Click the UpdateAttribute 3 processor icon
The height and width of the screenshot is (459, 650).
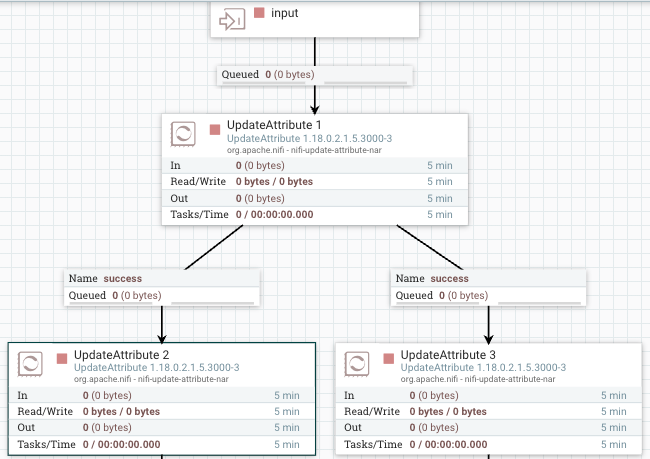pos(357,364)
